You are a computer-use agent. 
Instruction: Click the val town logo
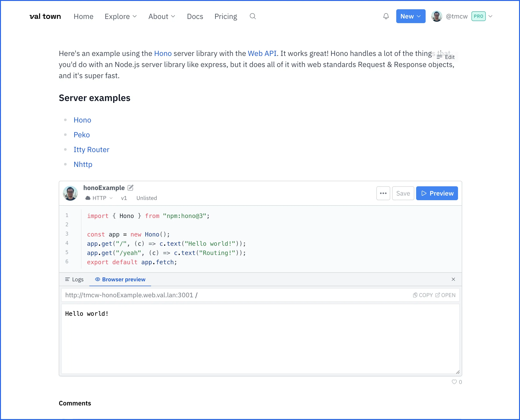tap(45, 16)
